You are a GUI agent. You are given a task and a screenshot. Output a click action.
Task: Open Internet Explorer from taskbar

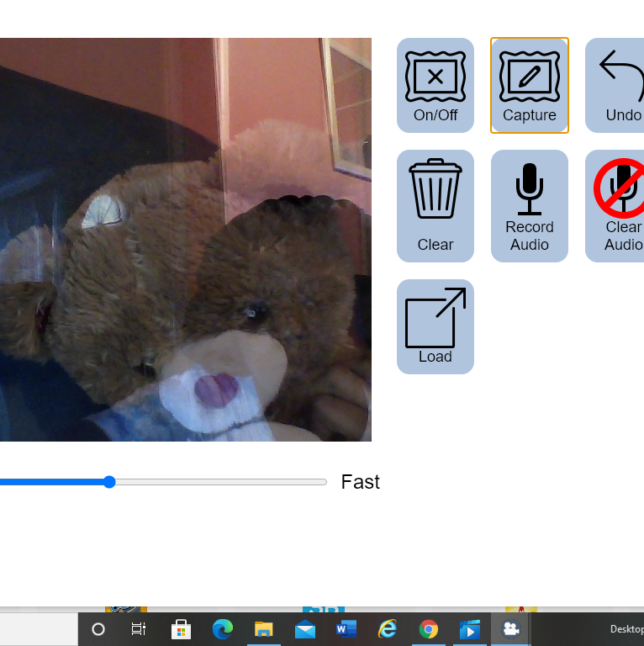pos(387,629)
